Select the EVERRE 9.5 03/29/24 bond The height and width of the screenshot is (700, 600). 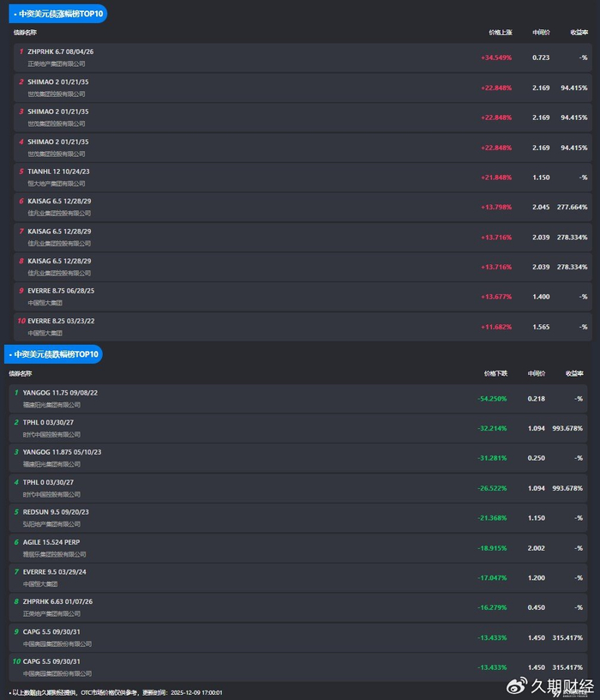(x=55, y=571)
